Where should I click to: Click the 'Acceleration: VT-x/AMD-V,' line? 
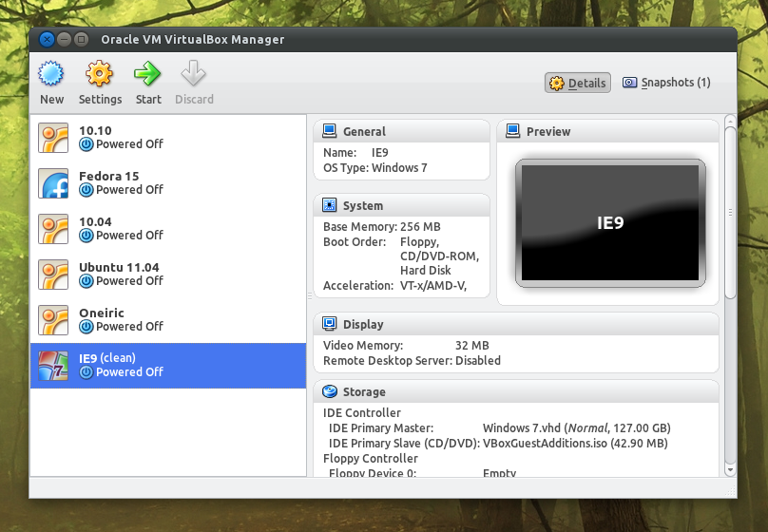(394, 286)
